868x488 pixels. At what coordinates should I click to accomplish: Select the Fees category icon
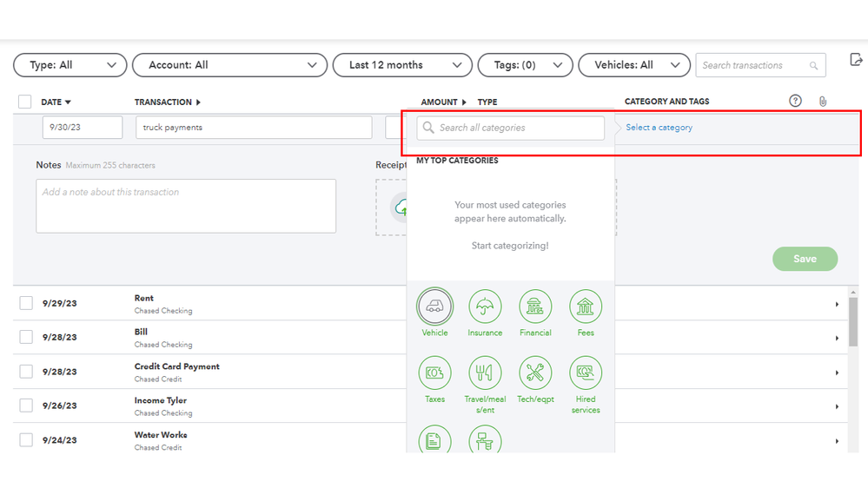586,307
